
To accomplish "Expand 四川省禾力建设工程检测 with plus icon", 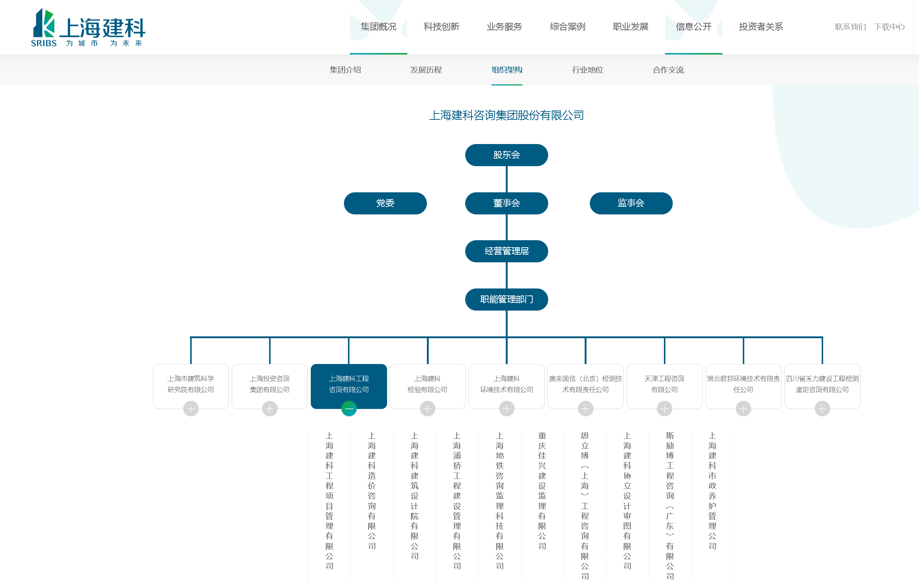I will pos(822,409).
